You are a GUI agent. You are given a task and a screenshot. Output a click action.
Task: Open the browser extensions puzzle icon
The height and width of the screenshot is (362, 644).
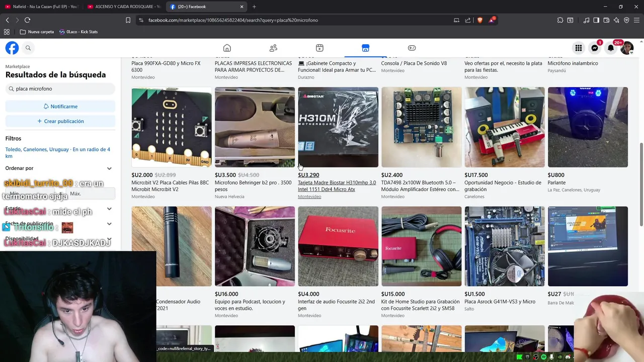point(560,20)
